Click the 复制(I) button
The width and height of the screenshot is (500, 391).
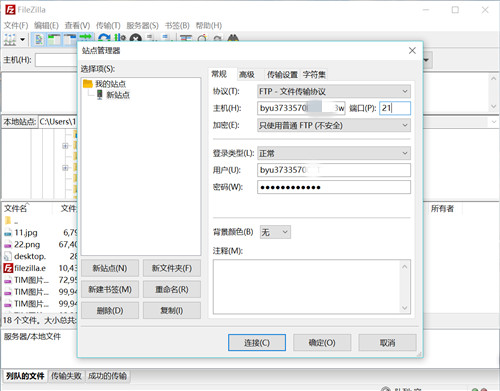tap(172, 311)
